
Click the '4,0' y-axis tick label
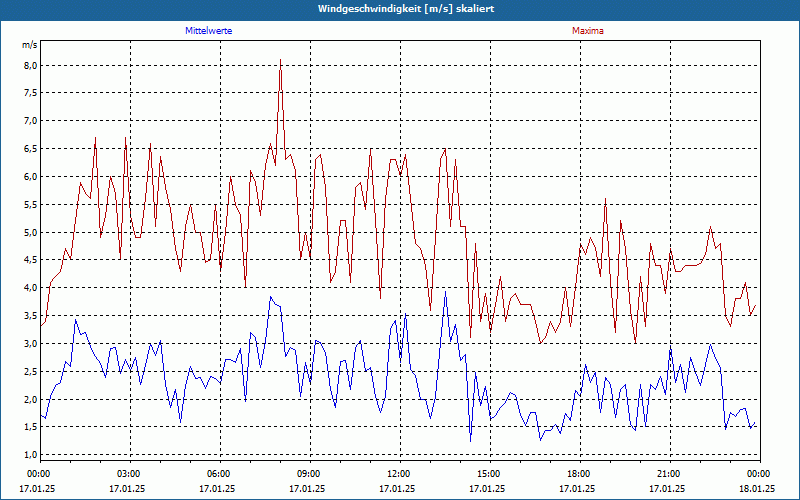point(30,288)
